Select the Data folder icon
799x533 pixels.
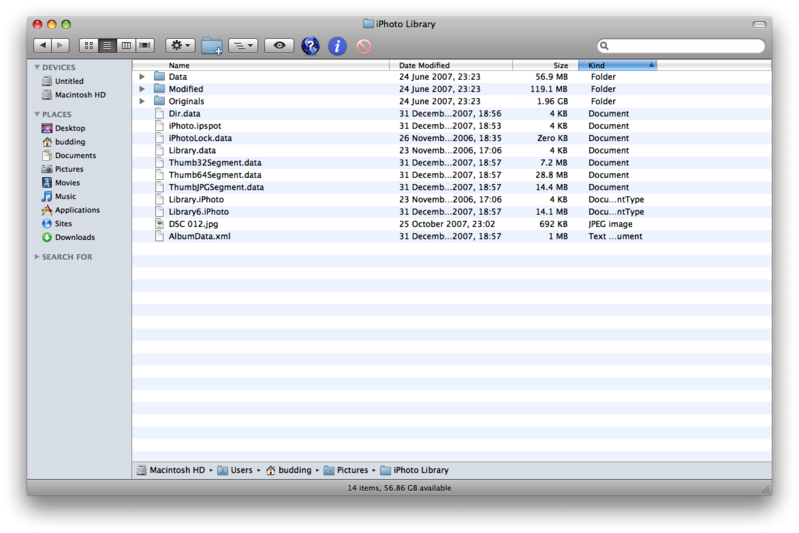(x=159, y=76)
